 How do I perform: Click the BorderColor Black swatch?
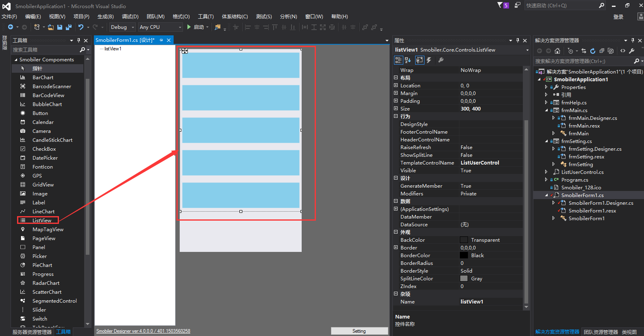click(x=464, y=255)
